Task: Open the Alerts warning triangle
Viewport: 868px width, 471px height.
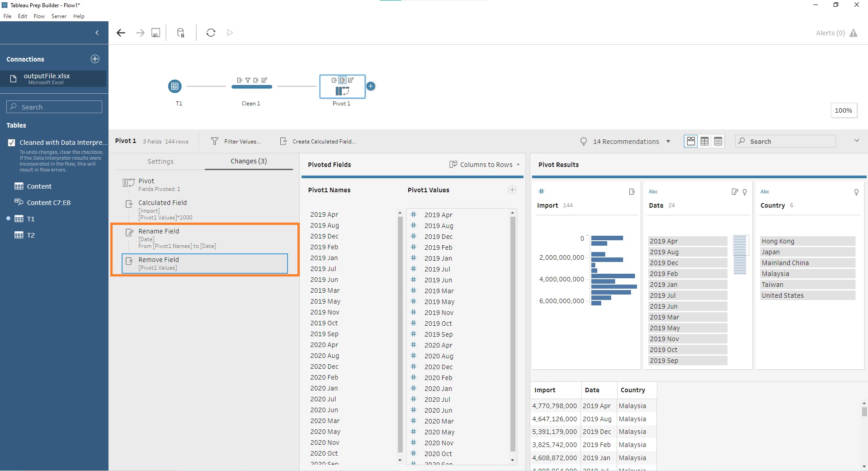Action: 854,33
